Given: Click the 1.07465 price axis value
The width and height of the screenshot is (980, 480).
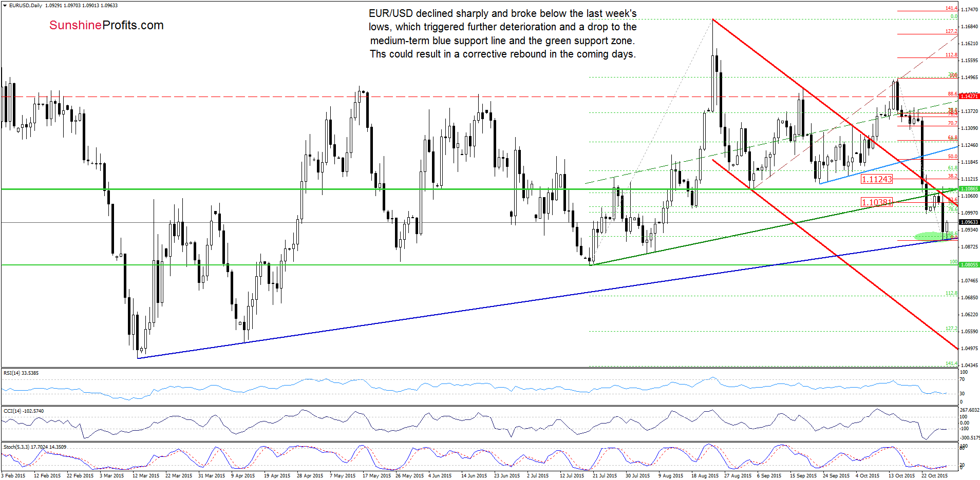Looking at the screenshot, I should (x=970, y=281).
